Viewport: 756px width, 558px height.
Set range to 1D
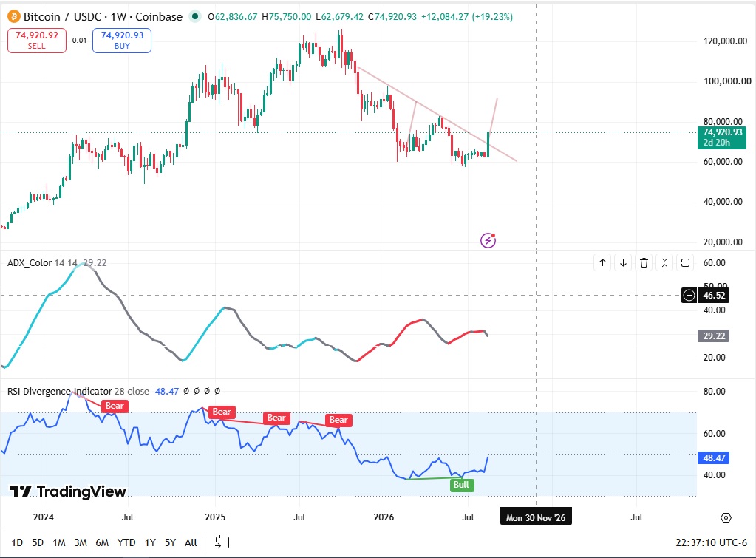17,542
